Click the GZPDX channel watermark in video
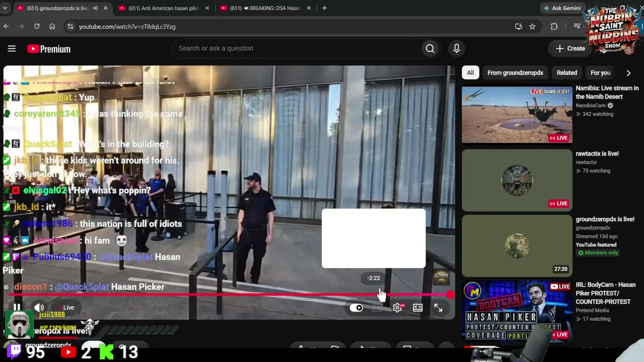This screenshot has height=362, width=644. tap(441, 277)
